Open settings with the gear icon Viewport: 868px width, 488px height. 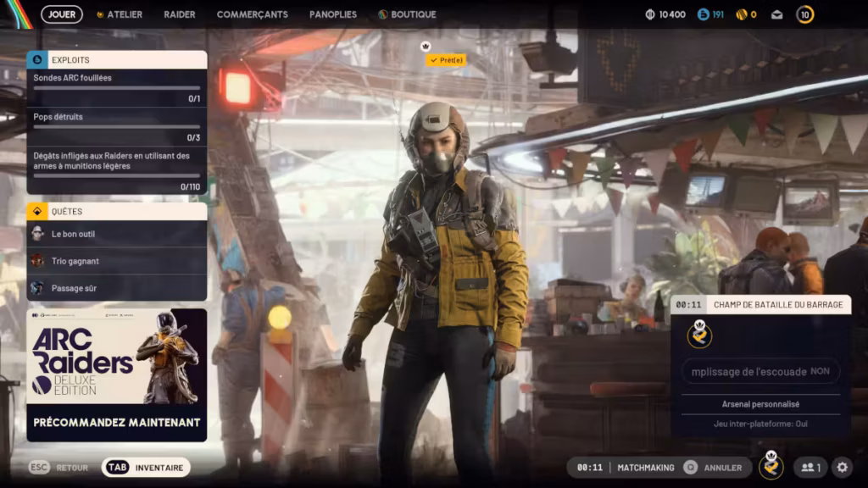[x=842, y=467]
